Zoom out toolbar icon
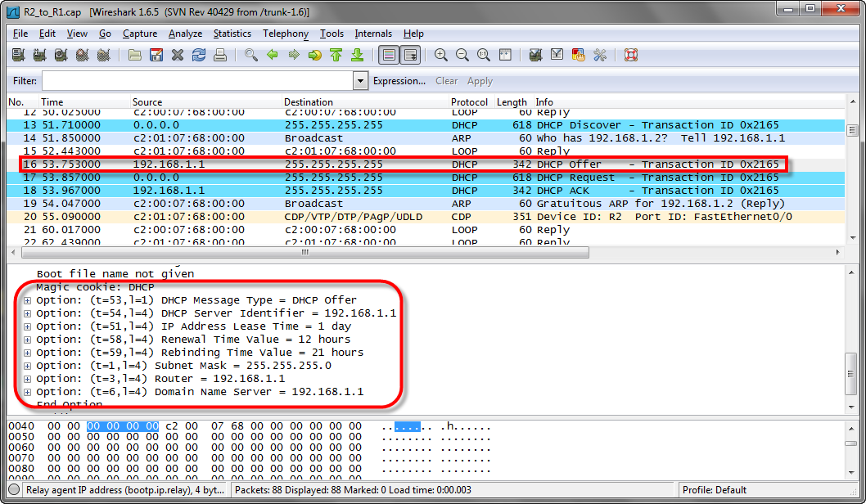866x504 pixels. point(462,55)
